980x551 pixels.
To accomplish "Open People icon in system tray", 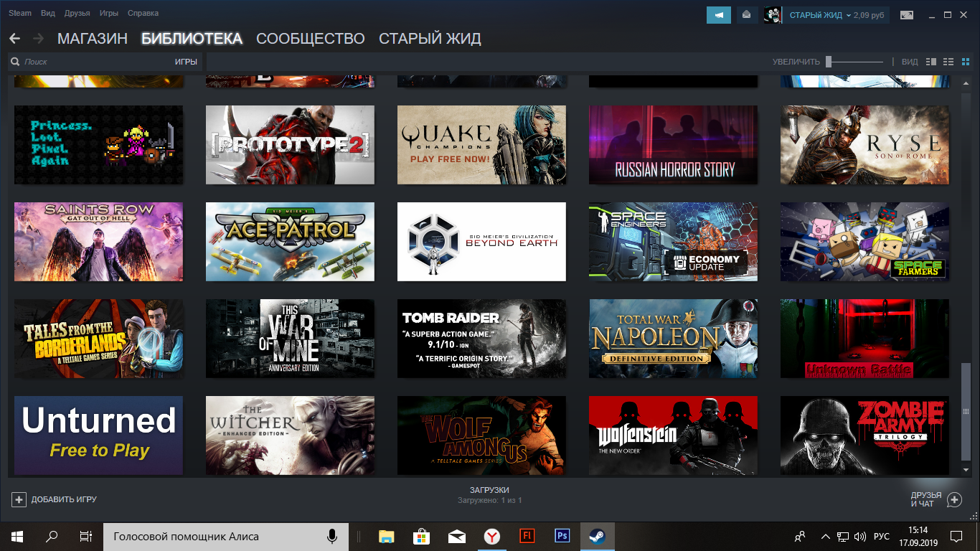I will pyautogui.click(x=800, y=536).
